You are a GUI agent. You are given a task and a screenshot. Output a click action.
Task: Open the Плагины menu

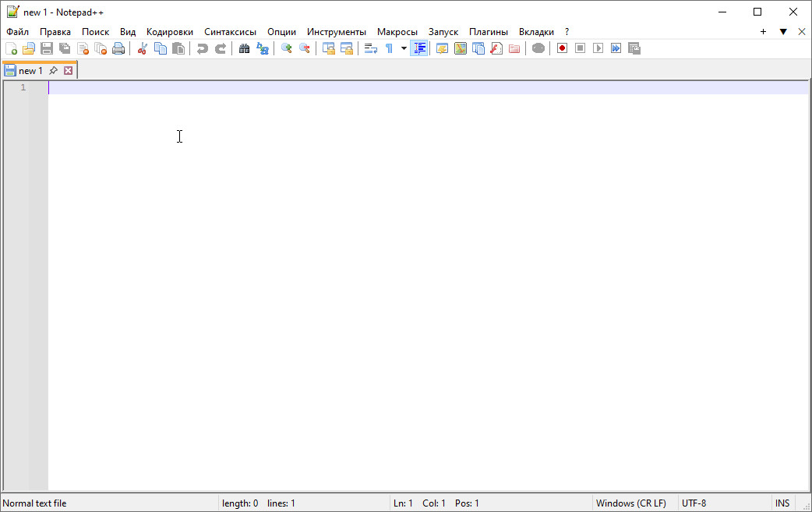point(488,32)
